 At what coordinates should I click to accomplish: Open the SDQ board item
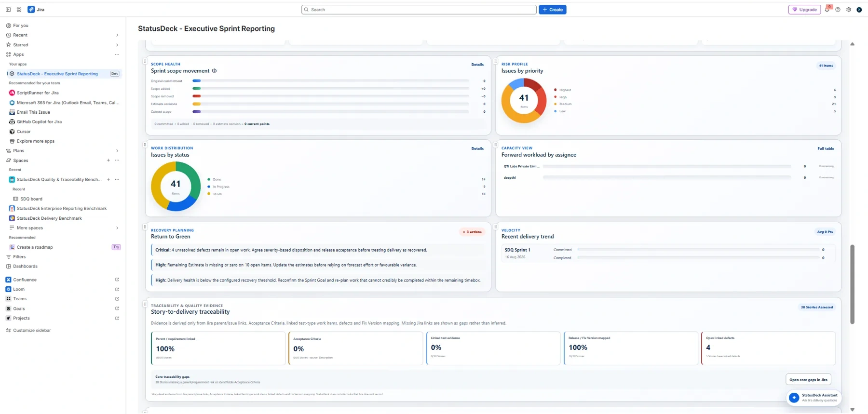[x=31, y=199]
